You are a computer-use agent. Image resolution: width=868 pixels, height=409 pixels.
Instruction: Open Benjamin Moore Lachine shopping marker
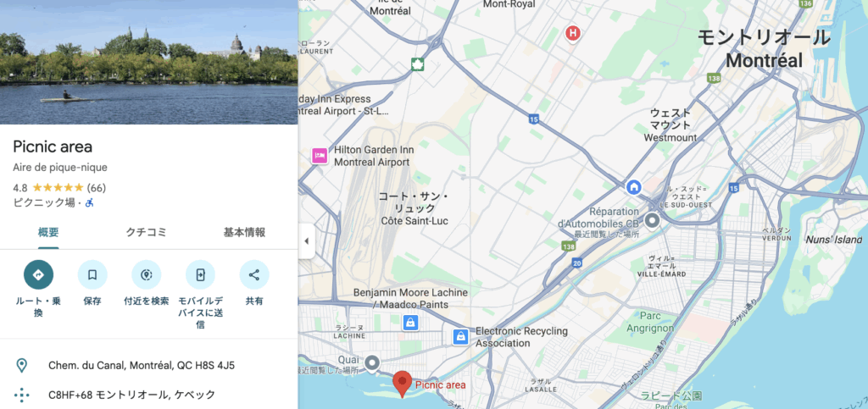[410, 323]
